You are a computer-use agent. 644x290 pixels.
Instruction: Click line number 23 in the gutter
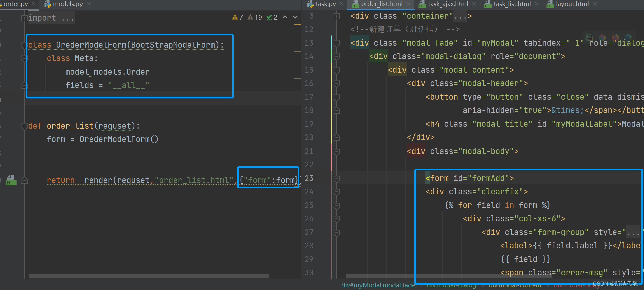309,178
